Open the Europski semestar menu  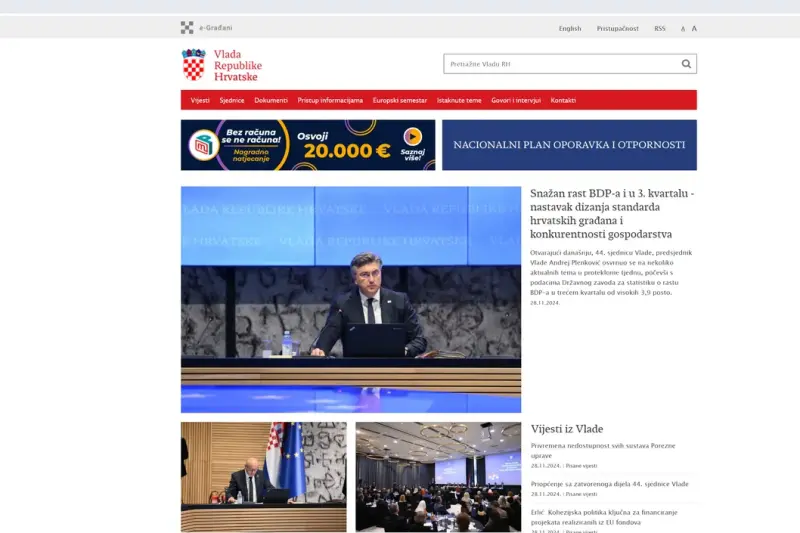[399, 100]
